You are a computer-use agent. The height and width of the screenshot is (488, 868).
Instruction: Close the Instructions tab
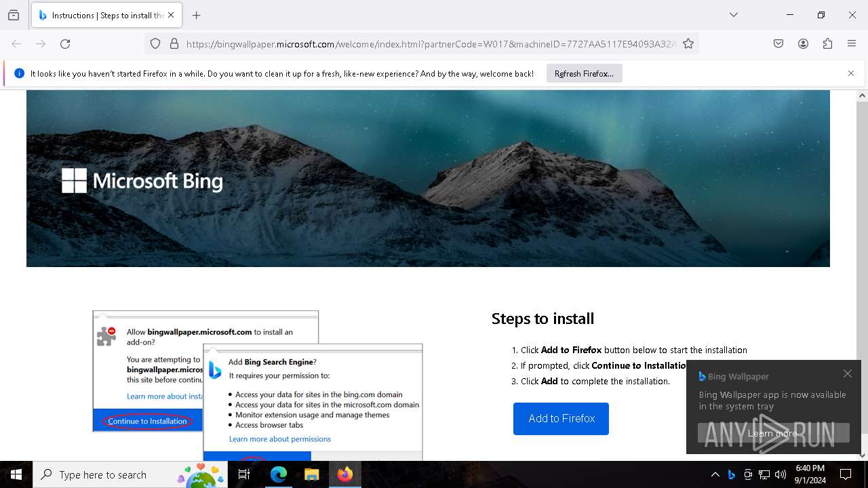pos(171,15)
